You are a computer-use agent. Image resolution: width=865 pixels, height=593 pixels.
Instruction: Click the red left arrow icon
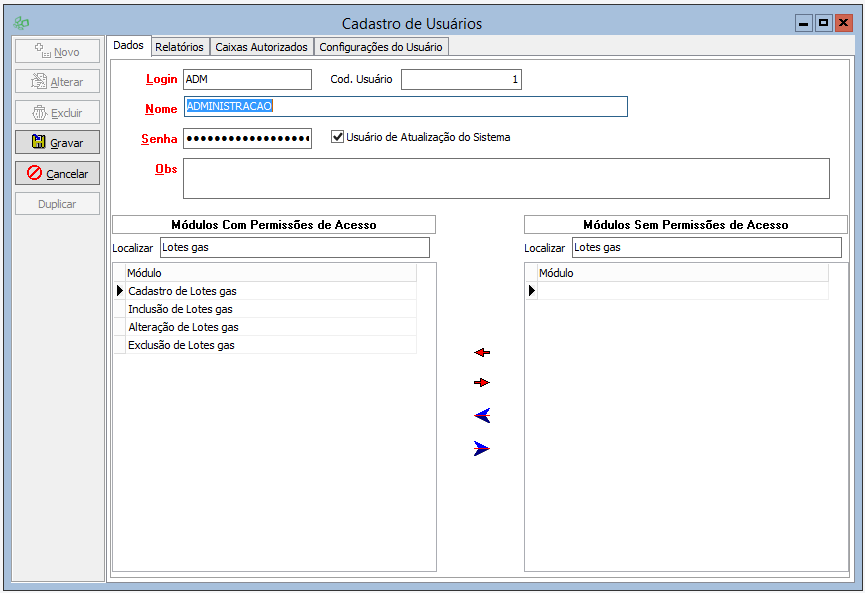coord(482,353)
